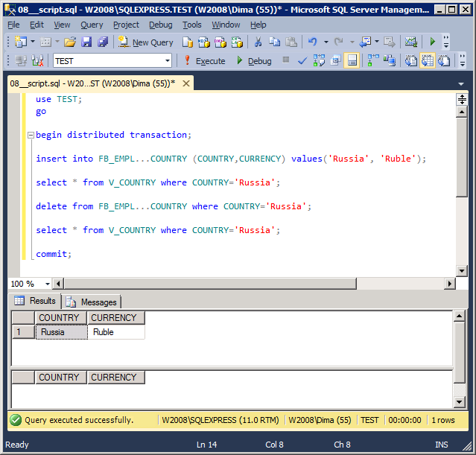Click the Undo arrow icon
The image size is (476, 455).
pos(313,42)
